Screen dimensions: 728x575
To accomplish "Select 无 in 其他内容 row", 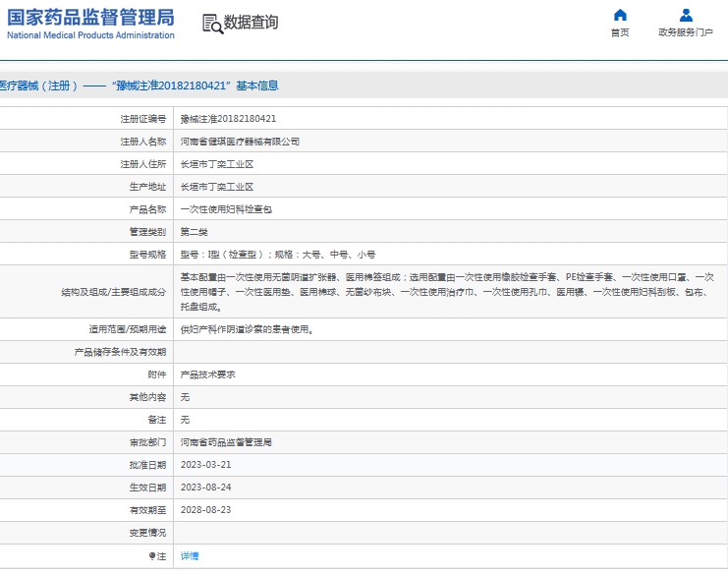I will (x=185, y=397).
